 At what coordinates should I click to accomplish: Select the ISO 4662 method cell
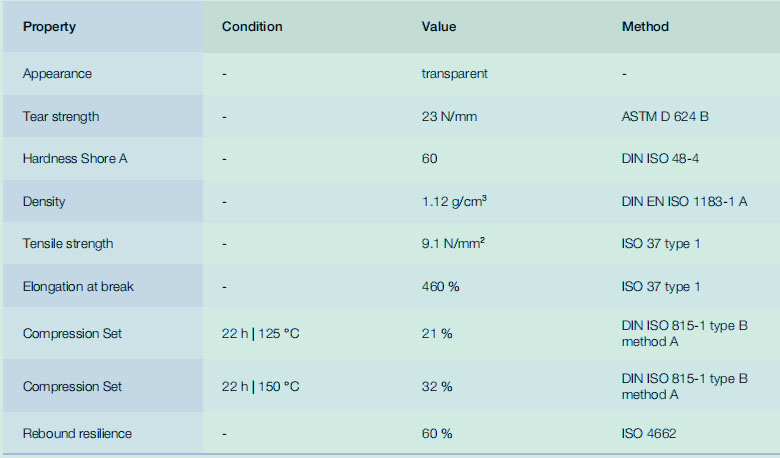[x=649, y=434]
